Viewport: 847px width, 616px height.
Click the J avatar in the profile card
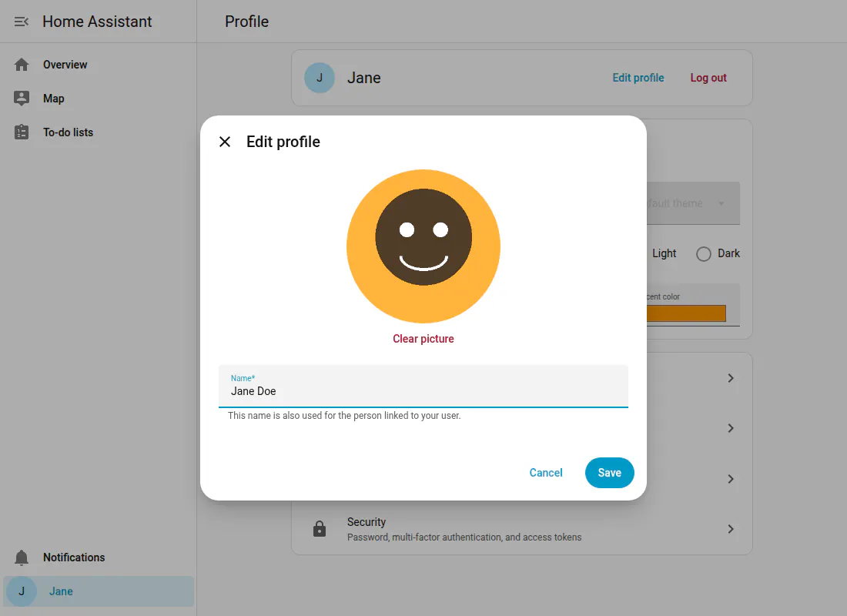(320, 78)
